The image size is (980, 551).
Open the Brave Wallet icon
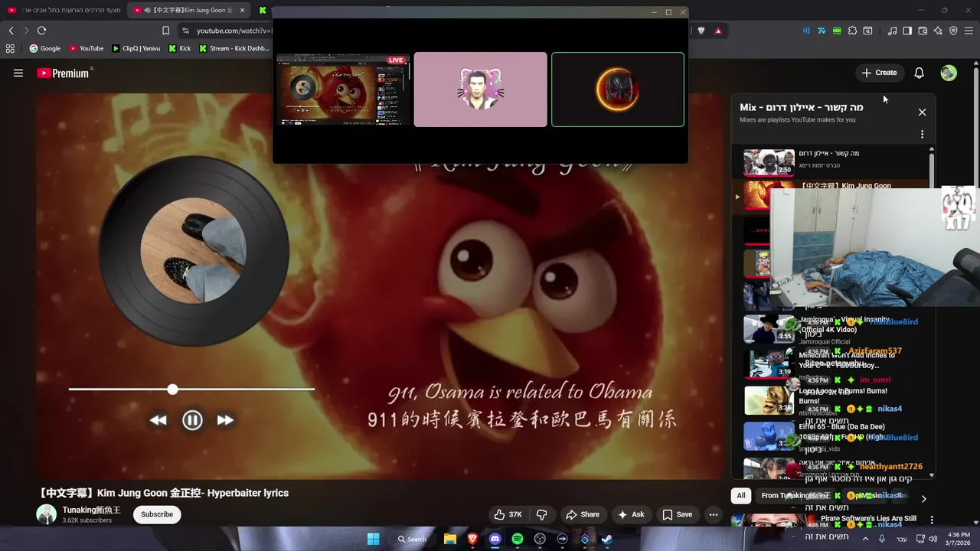[x=923, y=31]
